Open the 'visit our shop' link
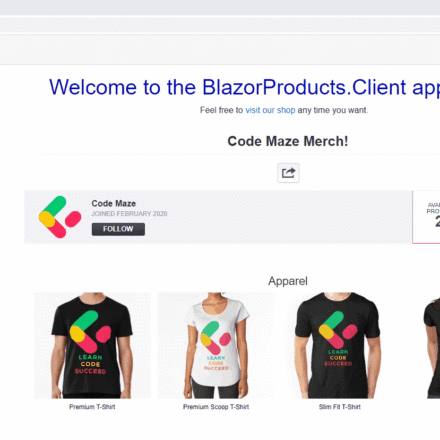 coord(270,110)
